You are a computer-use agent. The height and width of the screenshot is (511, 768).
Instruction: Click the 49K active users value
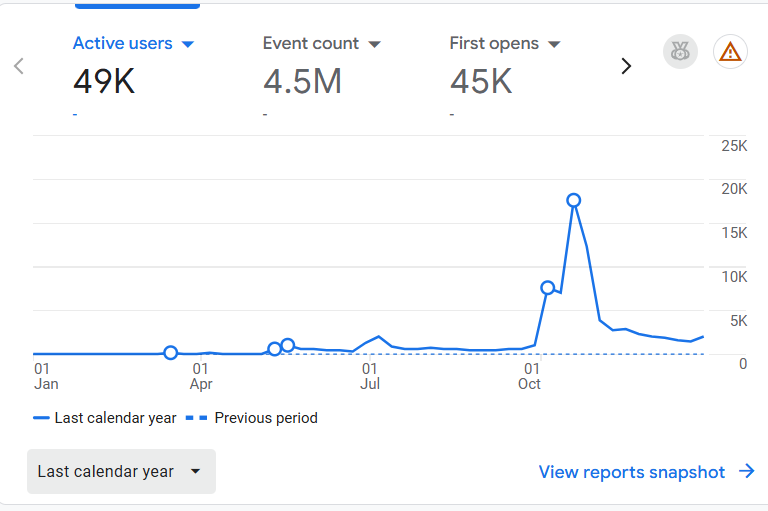pyautogui.click(x=104, y=82)
